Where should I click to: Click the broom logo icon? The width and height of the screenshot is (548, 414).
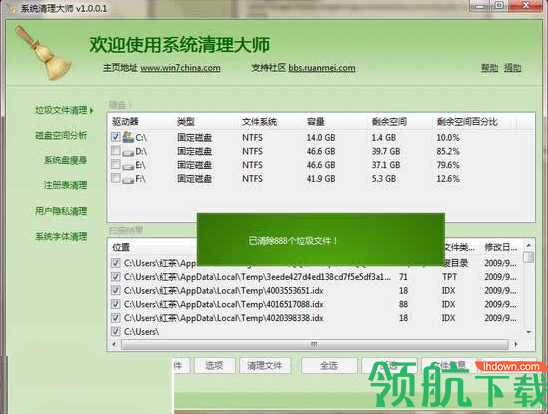coord(43,52)
